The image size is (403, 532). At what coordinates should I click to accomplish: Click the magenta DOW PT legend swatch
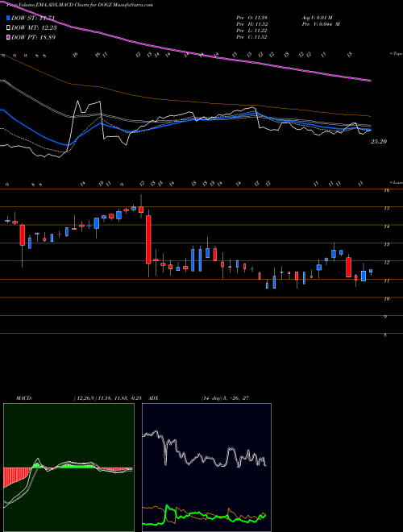pyautogui.click(x=9, y=37)
